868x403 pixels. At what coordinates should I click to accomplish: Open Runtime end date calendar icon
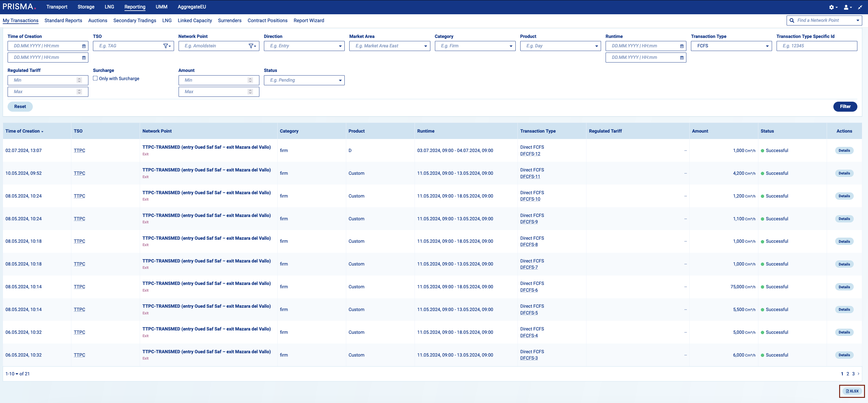(x=682, y=58)
